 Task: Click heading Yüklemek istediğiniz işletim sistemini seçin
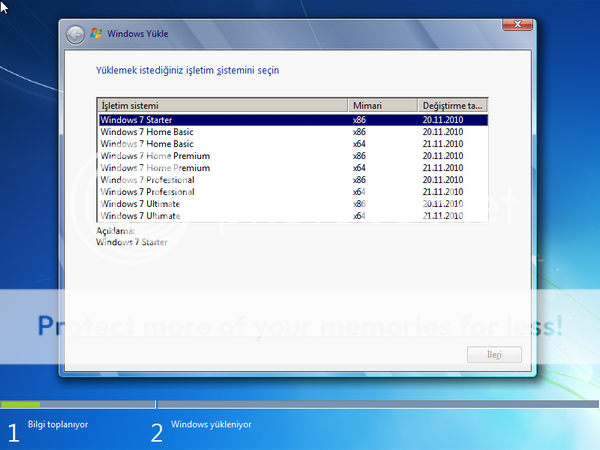point(187,70)
